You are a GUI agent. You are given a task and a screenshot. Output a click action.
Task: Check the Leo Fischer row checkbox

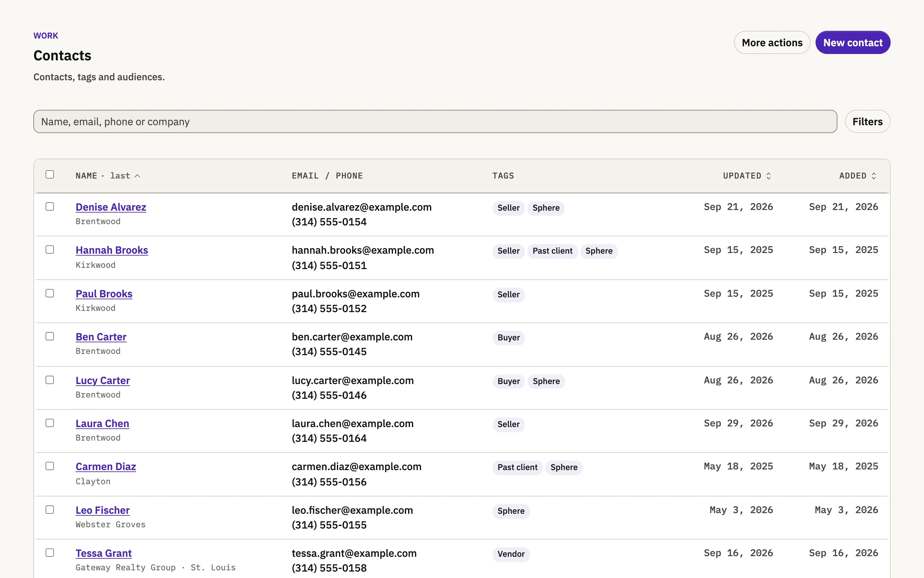coord(50,510)
